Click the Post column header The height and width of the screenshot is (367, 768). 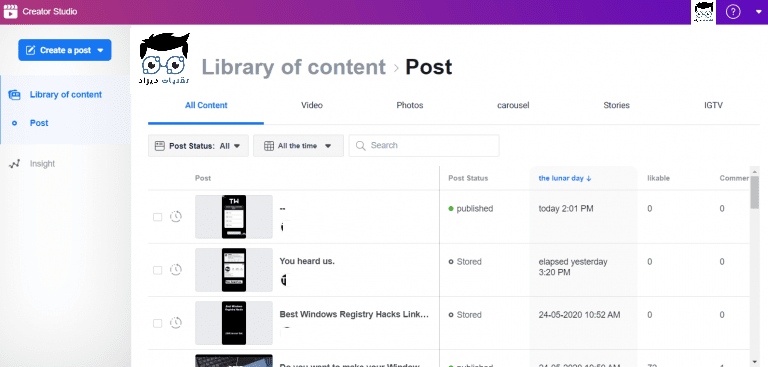pyautogui.click(x=203, y=178)
